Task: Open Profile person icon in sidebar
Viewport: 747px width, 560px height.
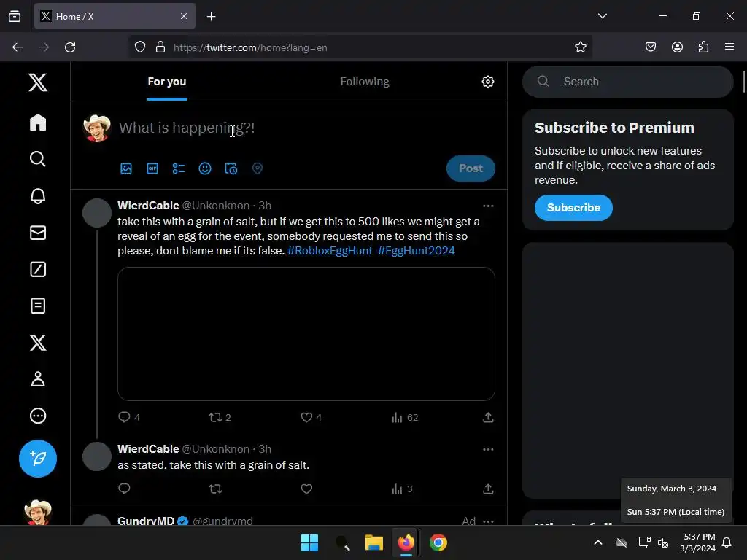Action: click(38, 379)
